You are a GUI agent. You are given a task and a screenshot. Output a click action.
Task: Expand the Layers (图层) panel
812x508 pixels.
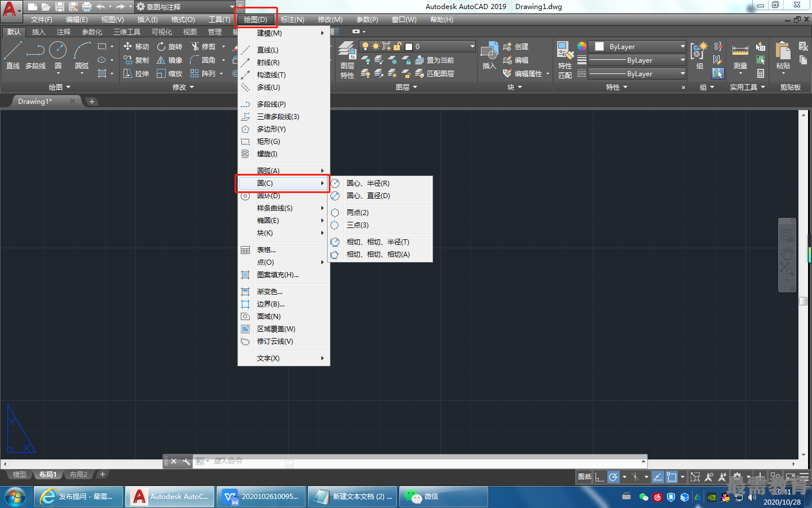[x=406, y=87]
